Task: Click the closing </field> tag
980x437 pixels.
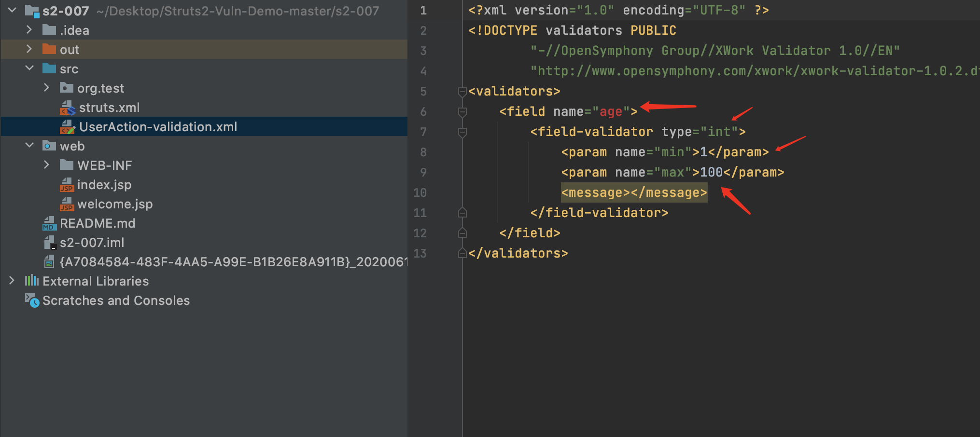Action: coord(530,233)
